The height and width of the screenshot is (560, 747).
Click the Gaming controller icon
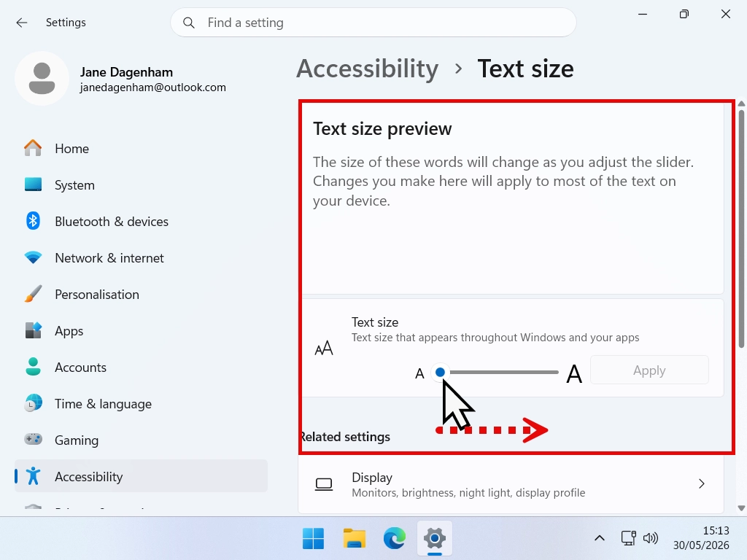click(33, 439)
